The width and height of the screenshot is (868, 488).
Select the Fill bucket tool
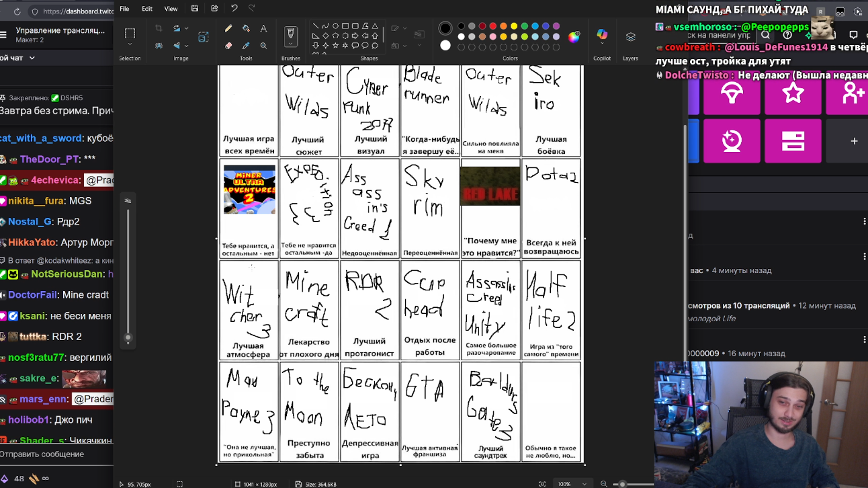[246, 29]
